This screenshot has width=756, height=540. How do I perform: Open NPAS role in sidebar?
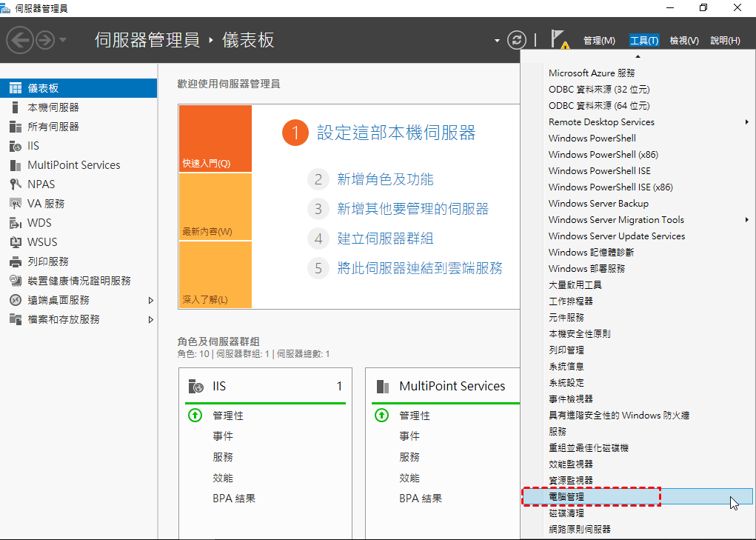coord(78,184)
